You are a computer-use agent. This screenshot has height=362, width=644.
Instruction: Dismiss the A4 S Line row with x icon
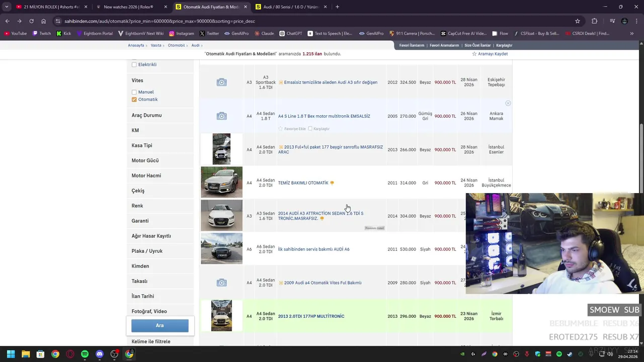[x=508, y=103]
